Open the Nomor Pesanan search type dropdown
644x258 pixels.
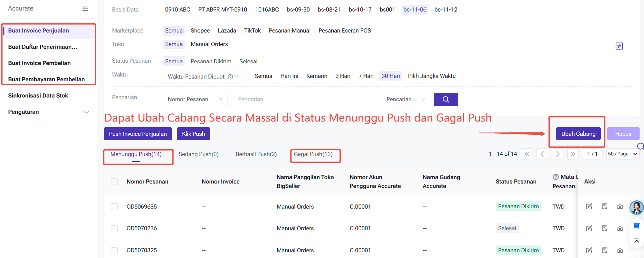click(195, 100)
